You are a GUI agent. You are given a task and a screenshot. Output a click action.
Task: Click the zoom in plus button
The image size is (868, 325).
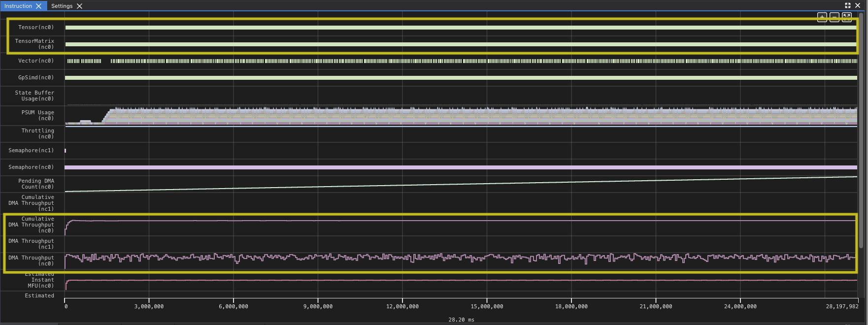[822, 17]
